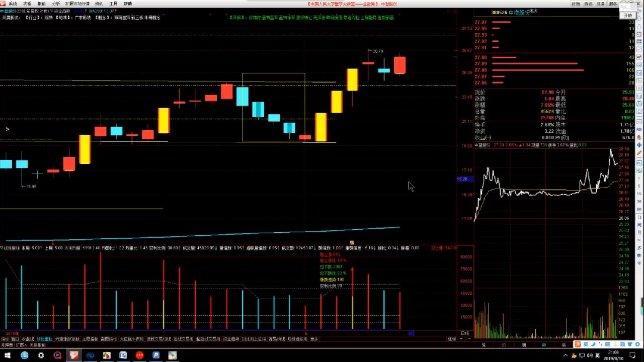
Task: Select the 资金趋势 indicator tab
Action: pyautogui.click(x=231, y=339)
